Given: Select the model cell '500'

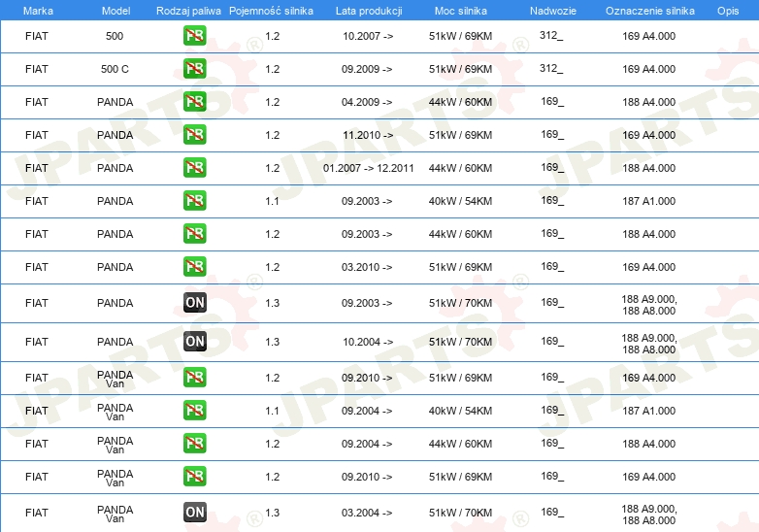Looking at the screenshot, I should (x=115, y=36).
